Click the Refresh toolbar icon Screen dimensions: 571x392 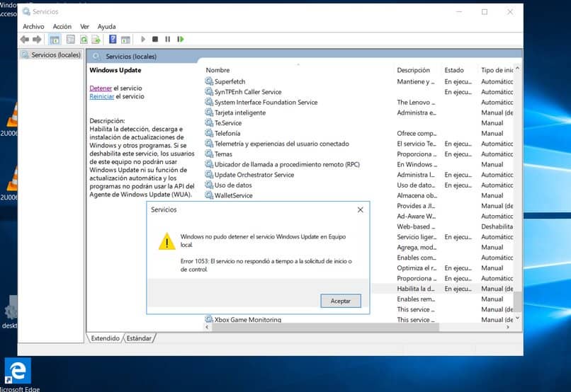tap(84, 40)
